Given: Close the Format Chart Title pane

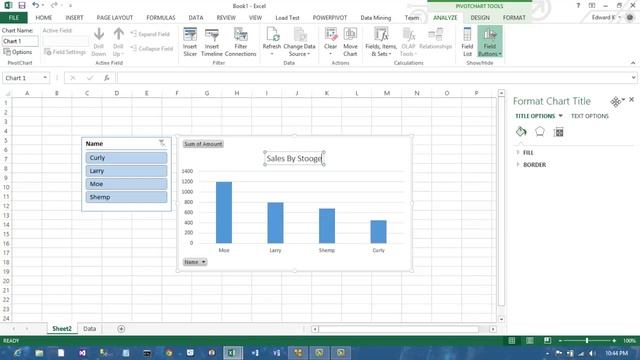Looking at the screenshot, I should coord(631,100).
